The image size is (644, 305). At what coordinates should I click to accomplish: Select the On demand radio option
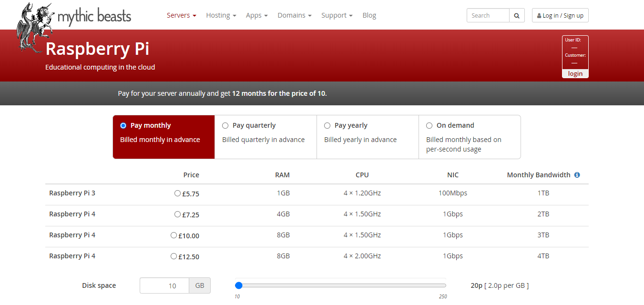429,126
